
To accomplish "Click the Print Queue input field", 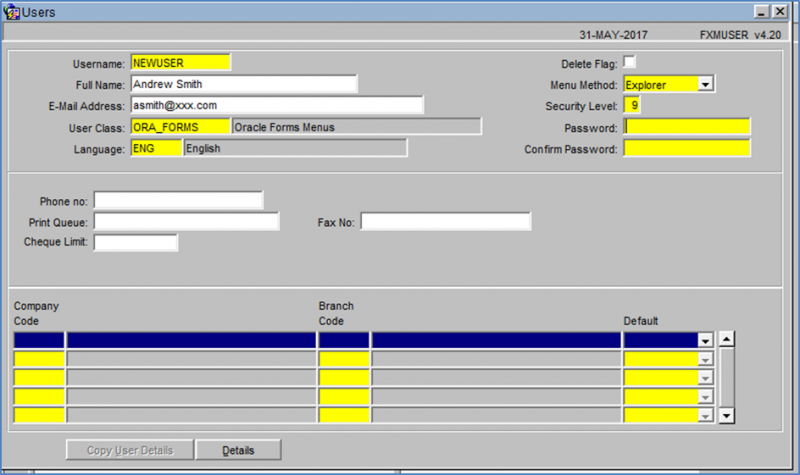I will [187, 221].
